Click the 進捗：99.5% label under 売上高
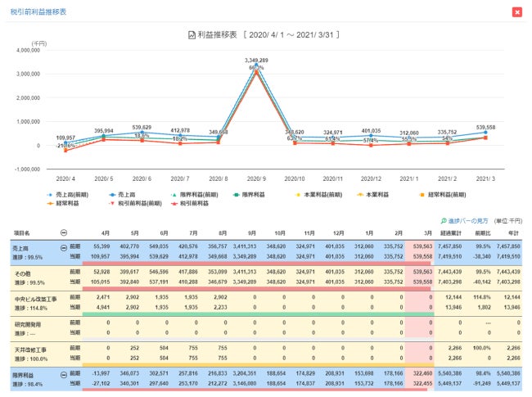The width and height of the screenshot is (532, 397). point(28,257)
